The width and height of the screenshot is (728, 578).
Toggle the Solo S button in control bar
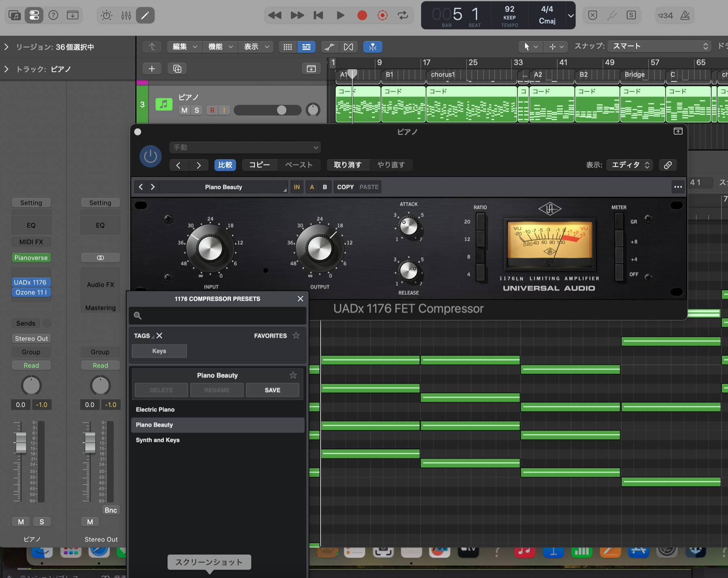pyautogui.click(x=631, y=15)
